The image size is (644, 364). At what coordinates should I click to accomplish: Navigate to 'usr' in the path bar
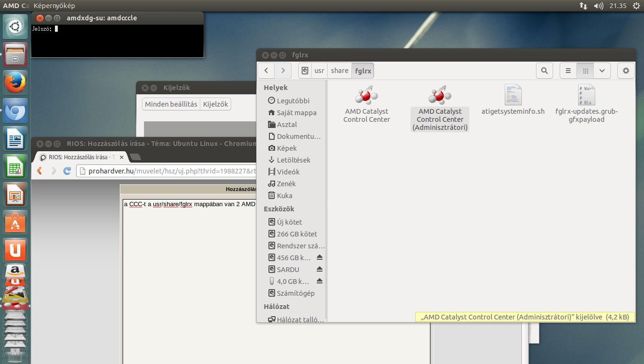coord(320,71)
